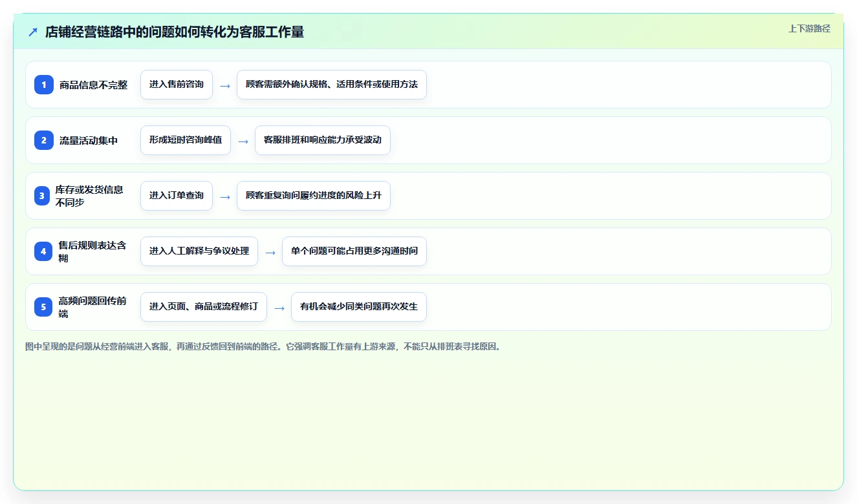This screenshot has height=504, width=857.
Task: Click the 上下游路径 label in header
Action: pyautogui.click(x=809, y=29)
